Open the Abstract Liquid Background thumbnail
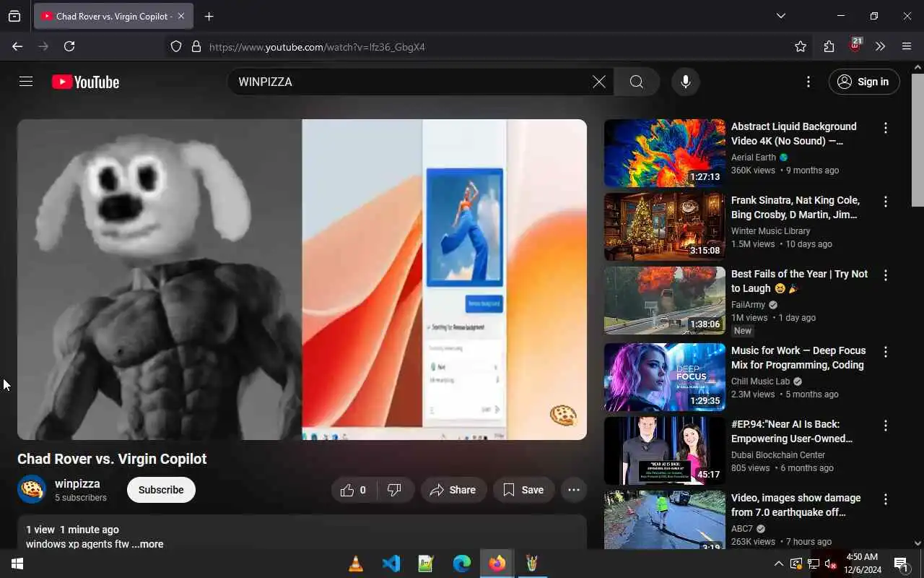This screenshot has height=578, width=924. point(665,153)
